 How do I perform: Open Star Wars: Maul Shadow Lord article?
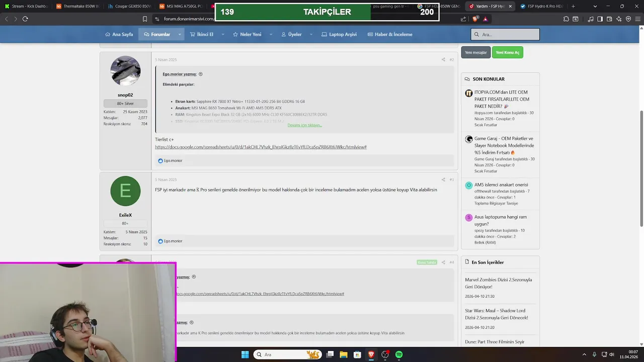(497, 314)
